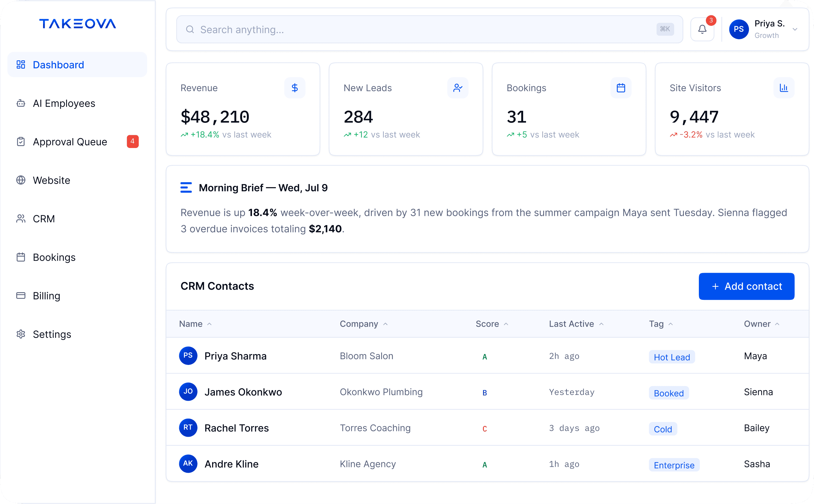814x504 pixels.
Task: Sort by the Name column
Action: coord(195,324)
